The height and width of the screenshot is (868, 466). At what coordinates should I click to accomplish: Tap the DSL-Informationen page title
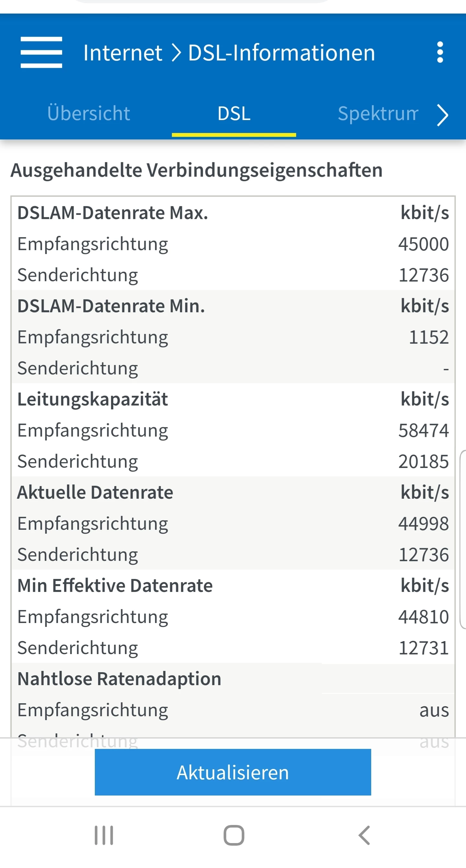coord(281,53)
